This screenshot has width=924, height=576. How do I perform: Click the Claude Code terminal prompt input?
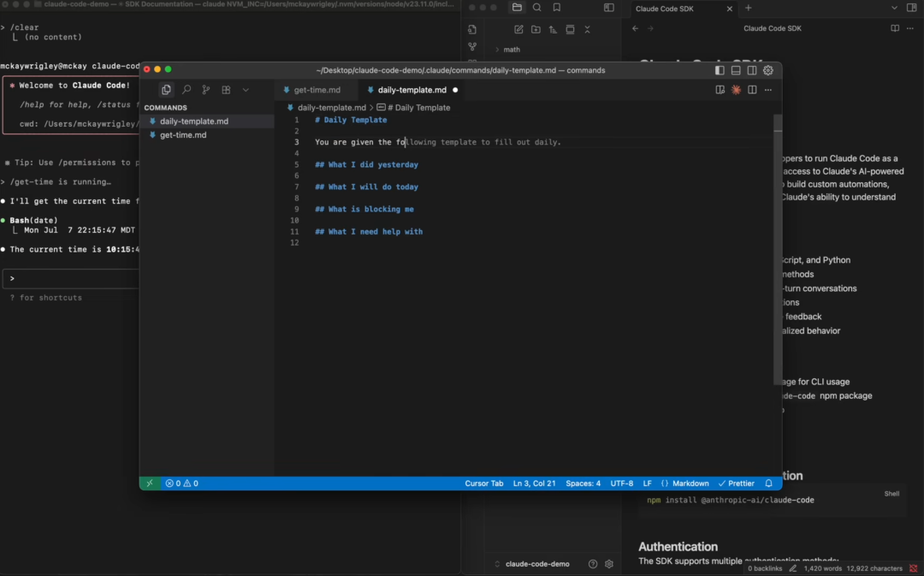[71, 278]
